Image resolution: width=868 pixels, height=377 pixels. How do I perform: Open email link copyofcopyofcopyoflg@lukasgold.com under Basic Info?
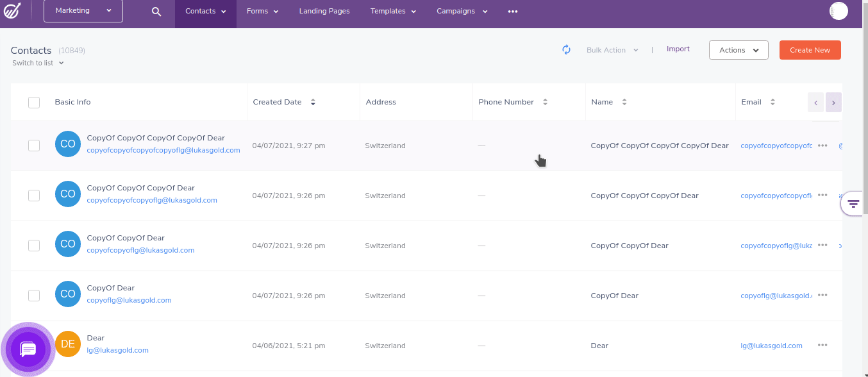152,201
